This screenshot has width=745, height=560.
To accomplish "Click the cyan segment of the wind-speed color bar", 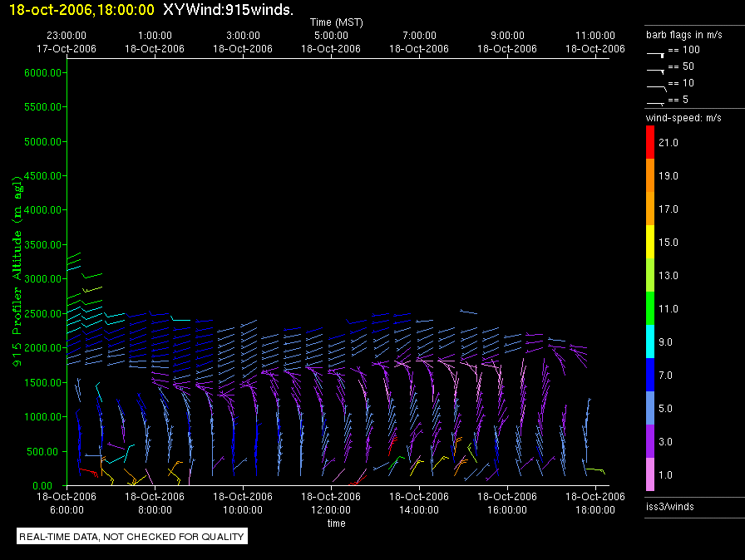I will [651, 341].
